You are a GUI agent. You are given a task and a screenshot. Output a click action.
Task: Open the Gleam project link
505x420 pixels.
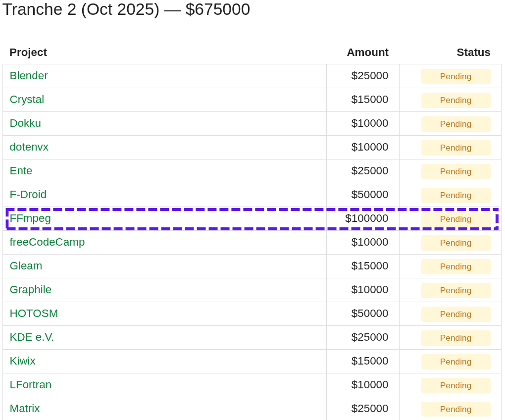(x=26, y=266)
